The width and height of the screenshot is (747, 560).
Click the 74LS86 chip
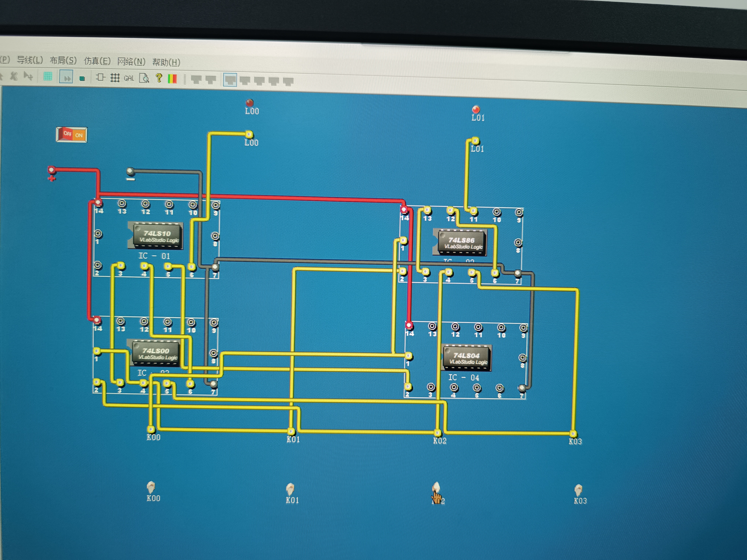462,243
